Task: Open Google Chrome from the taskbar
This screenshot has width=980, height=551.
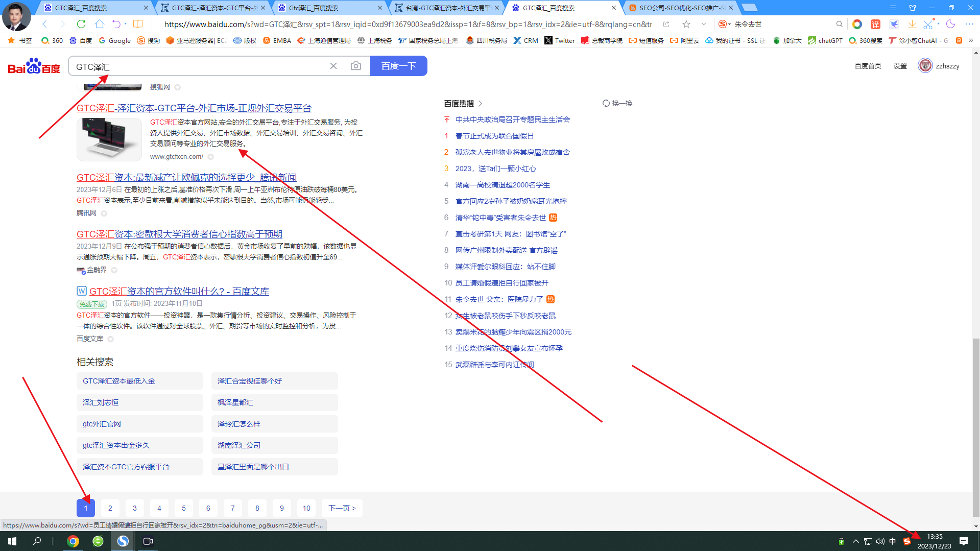Action: (x=73, y=541)
